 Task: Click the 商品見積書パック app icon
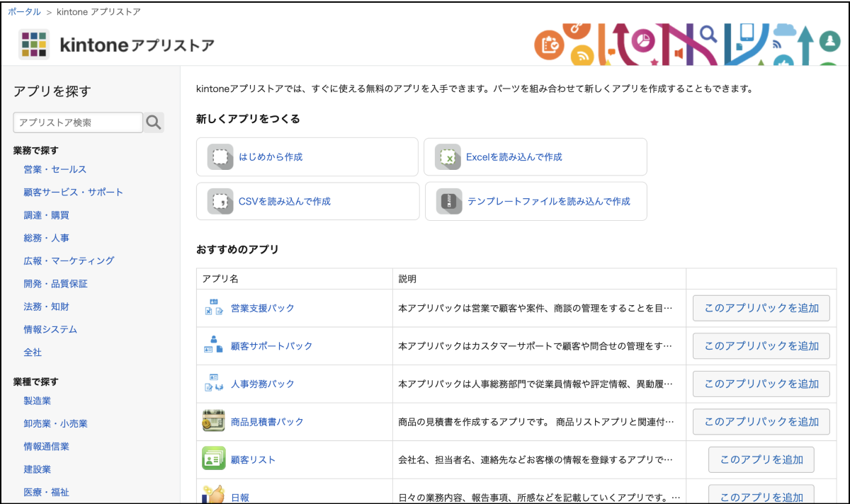tap(214, 421)
